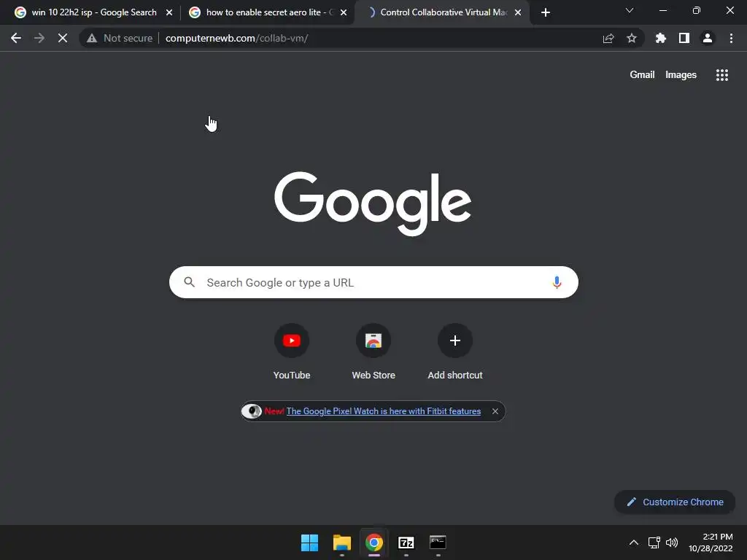The height and width of the screenshot is (560, 747).
Task: Click the Pixel Watch promo thumbnail image
Action: point(252,411)
